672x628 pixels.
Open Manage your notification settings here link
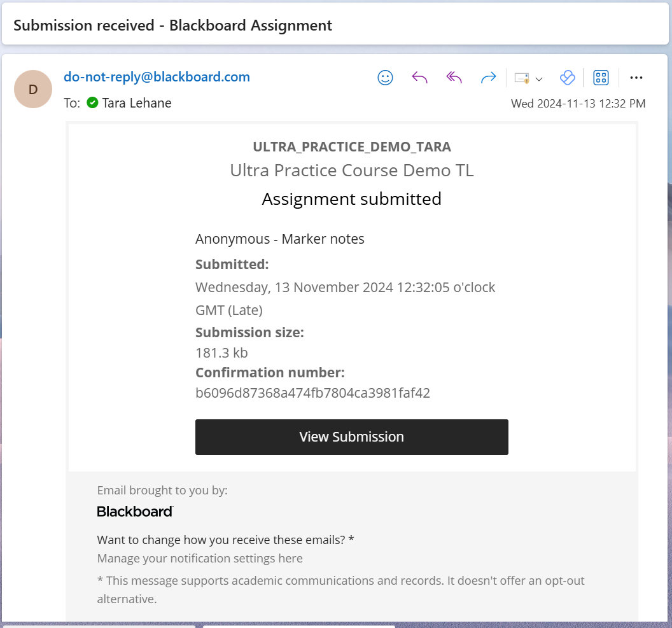(x=200, y=559)
